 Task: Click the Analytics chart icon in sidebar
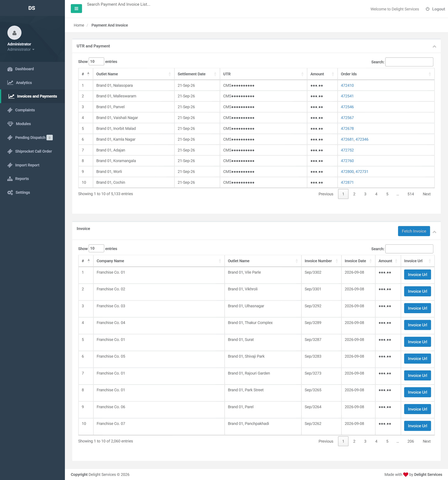click(10, 83)
